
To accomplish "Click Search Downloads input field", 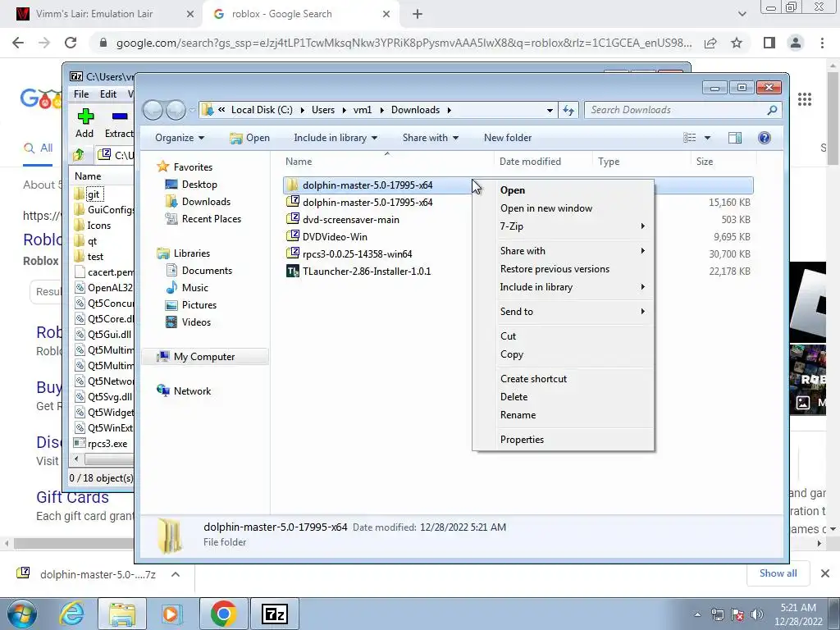I will [x=676, y=111].
